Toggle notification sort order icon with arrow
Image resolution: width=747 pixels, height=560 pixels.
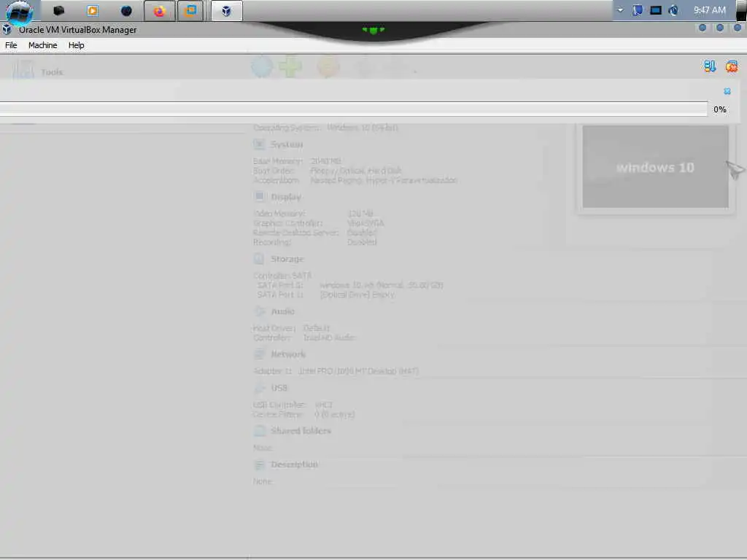click(x=709, y=66)
